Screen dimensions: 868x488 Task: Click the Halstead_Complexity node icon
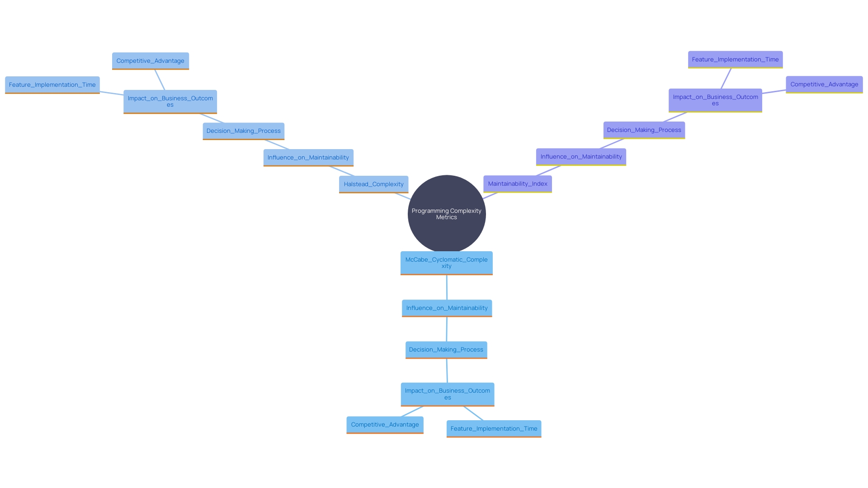pos(373,183)
